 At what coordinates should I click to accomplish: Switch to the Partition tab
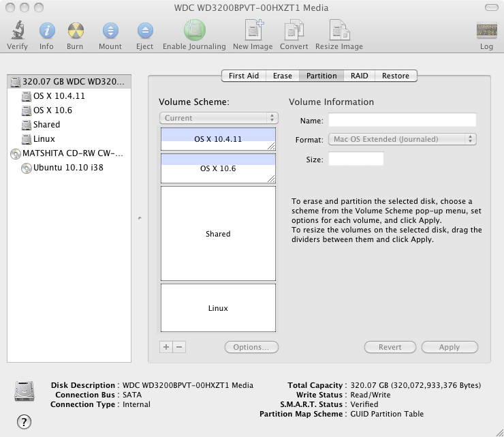point(321,76)
